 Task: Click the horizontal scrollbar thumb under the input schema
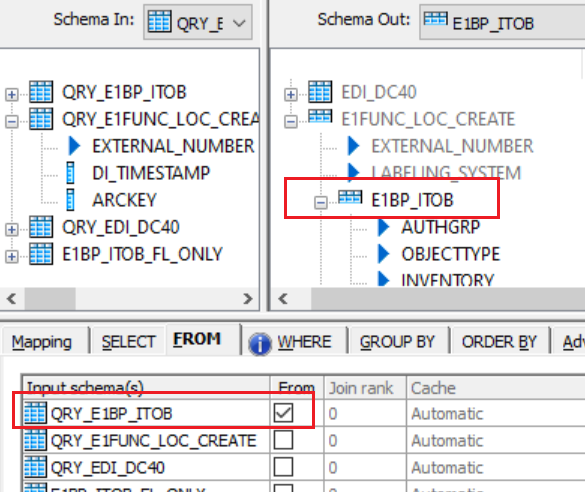(x=50, y=298)
